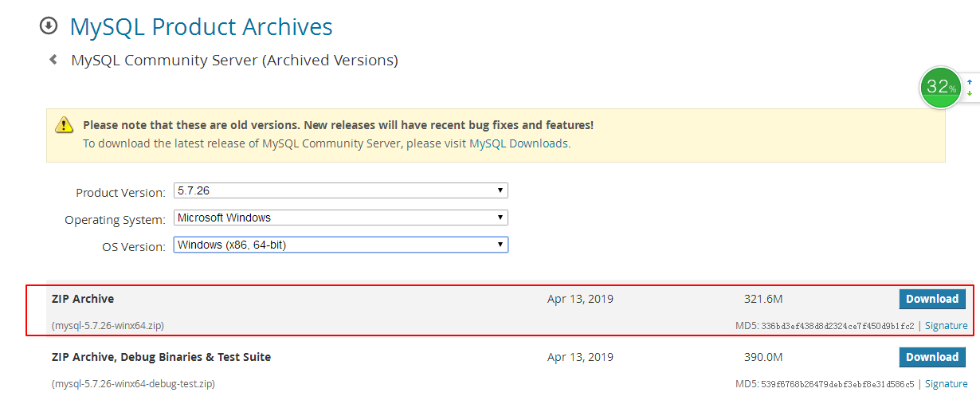Download the Debug Binaries & Test Suite archive
The height and width of the screenshot is (404, 980).
click(x=931, y=357)
